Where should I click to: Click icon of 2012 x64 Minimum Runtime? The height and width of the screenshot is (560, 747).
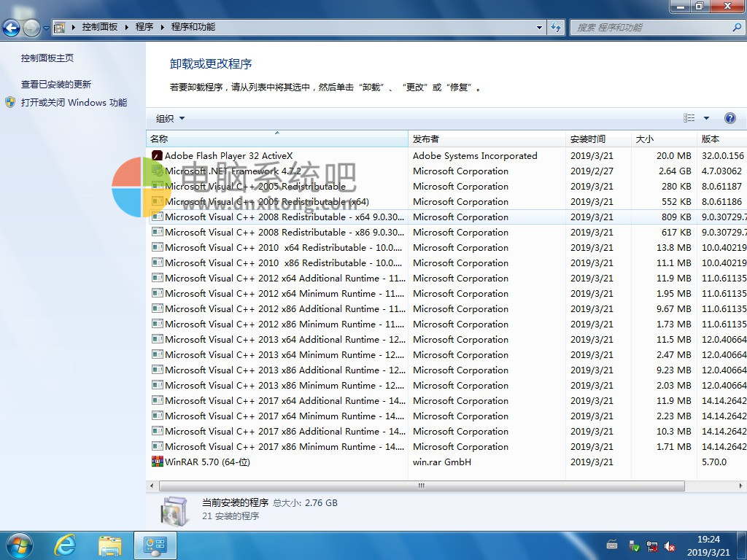157,293
